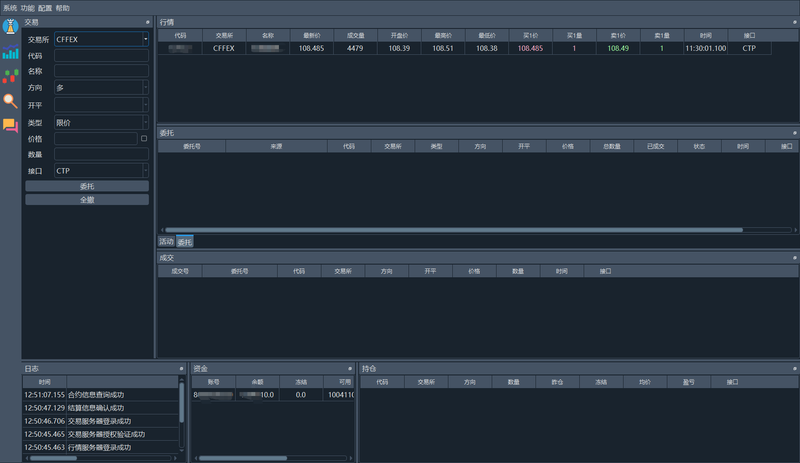
Task: Open the 系统 menu
Action: 10,8
